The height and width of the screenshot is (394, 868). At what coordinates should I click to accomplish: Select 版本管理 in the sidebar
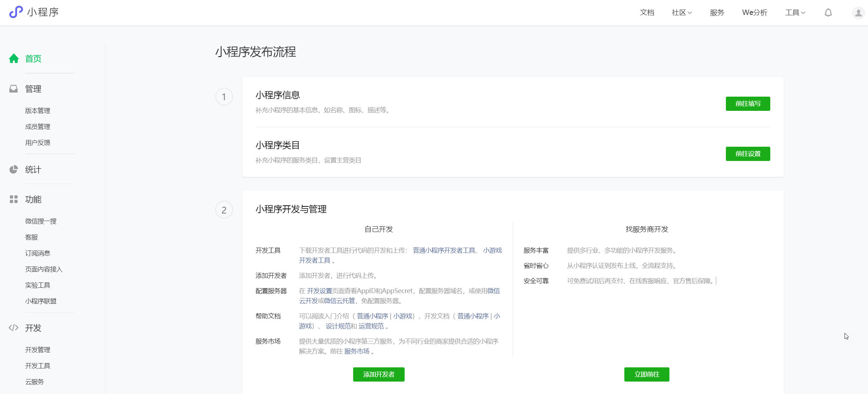point(38,111)
